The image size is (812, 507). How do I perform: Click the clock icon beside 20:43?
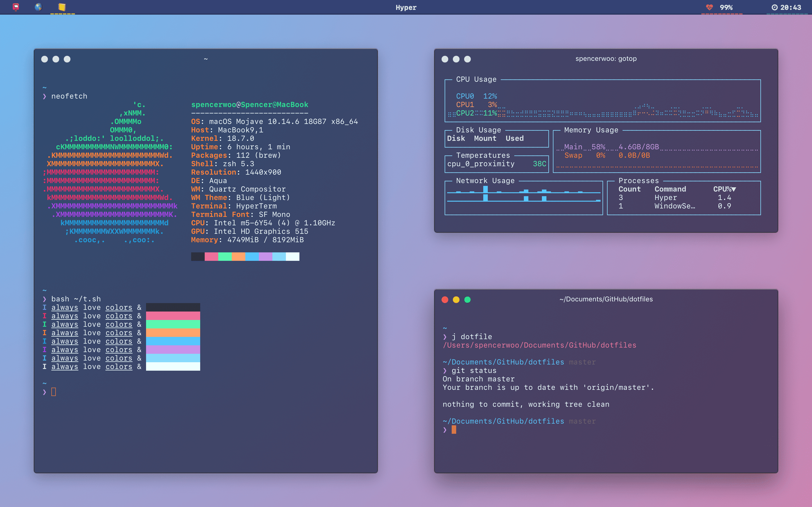click(775, 7)
